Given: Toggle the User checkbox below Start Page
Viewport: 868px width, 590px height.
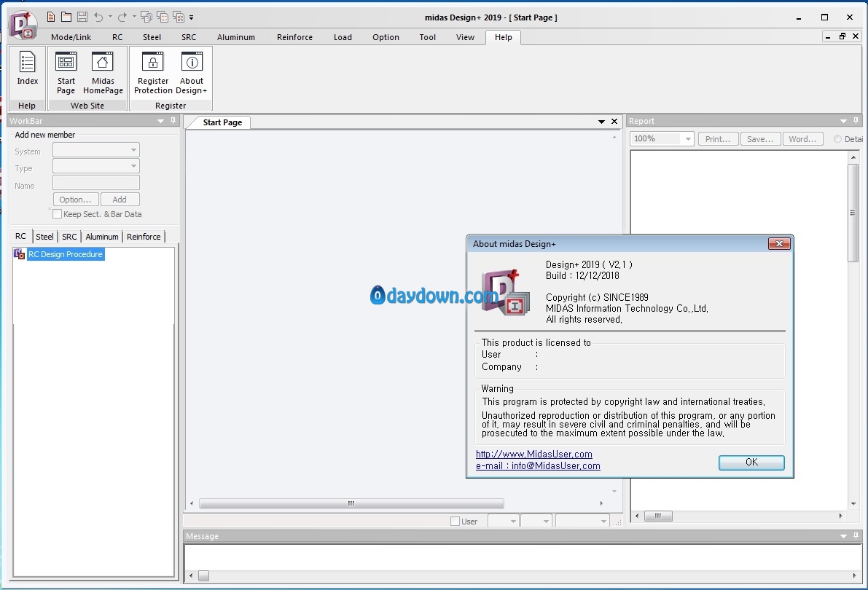Looking at the screenshot, I should coord(455,521).
